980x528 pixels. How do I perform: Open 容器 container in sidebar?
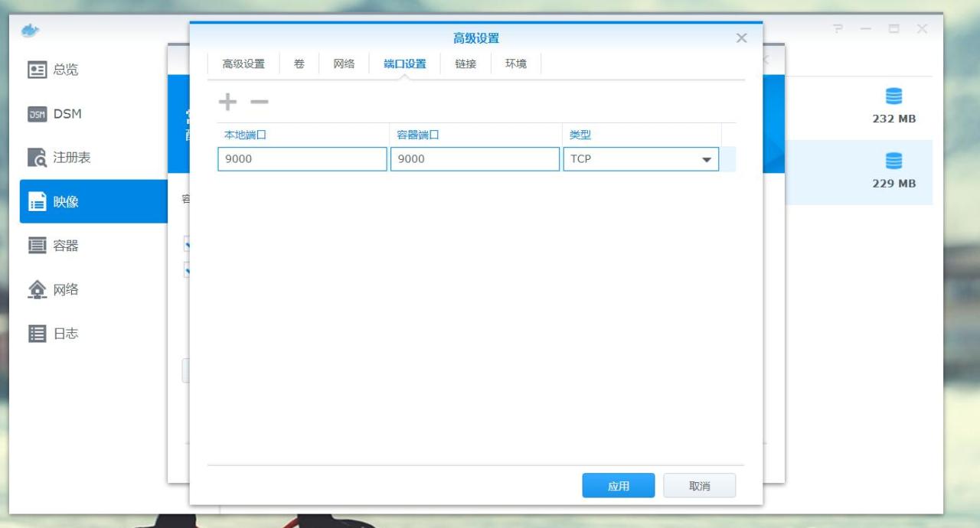(54, 246)
